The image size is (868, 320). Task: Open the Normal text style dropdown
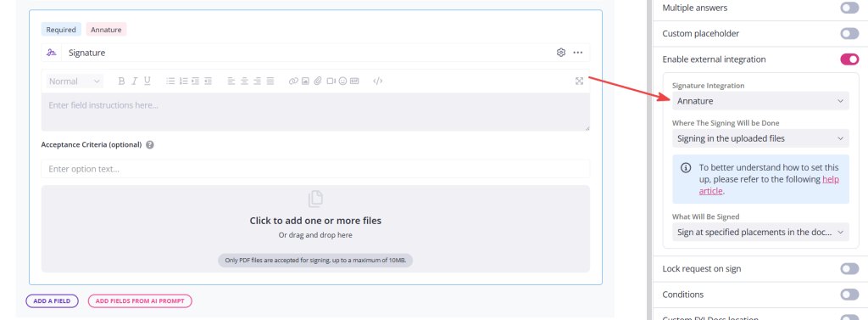pos(75,81)
